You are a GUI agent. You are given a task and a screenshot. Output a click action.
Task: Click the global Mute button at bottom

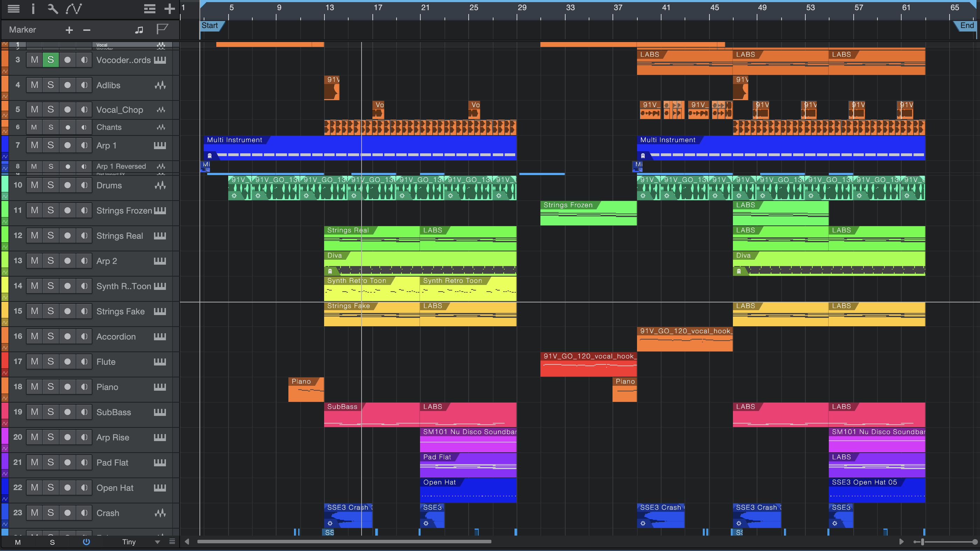click(x=17, y=542)
